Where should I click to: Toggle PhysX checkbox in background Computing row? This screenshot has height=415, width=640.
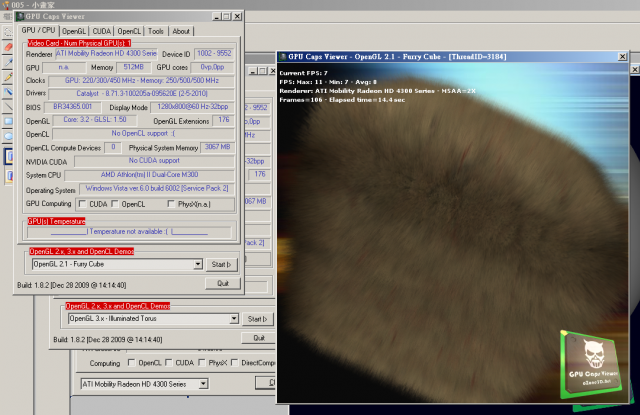202,362
